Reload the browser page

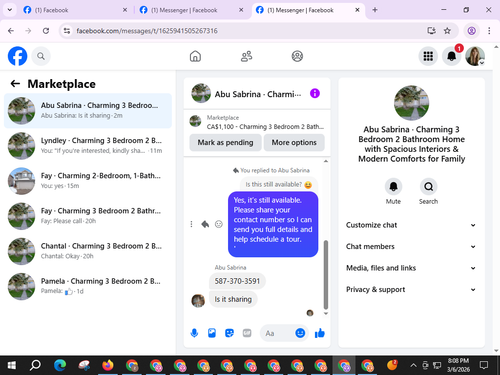click(x=46, y=31)
